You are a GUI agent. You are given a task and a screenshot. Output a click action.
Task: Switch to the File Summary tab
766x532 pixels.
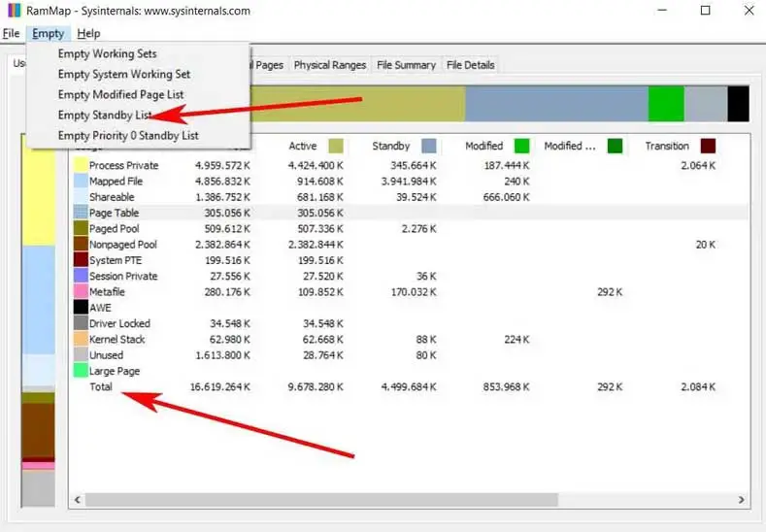coord(406,65)
